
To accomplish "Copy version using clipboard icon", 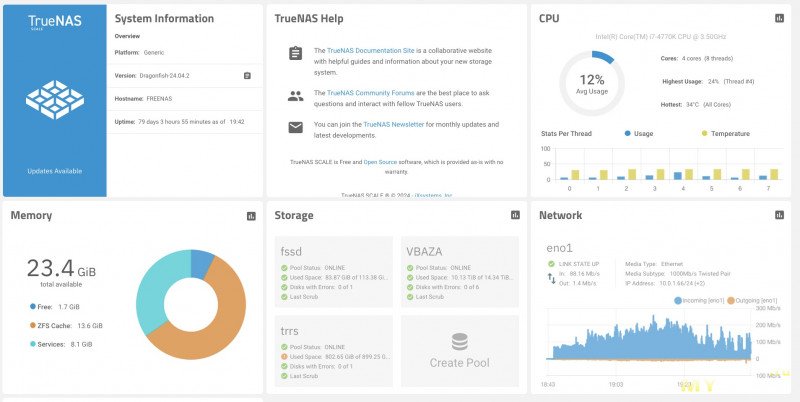I will (247, 75).
